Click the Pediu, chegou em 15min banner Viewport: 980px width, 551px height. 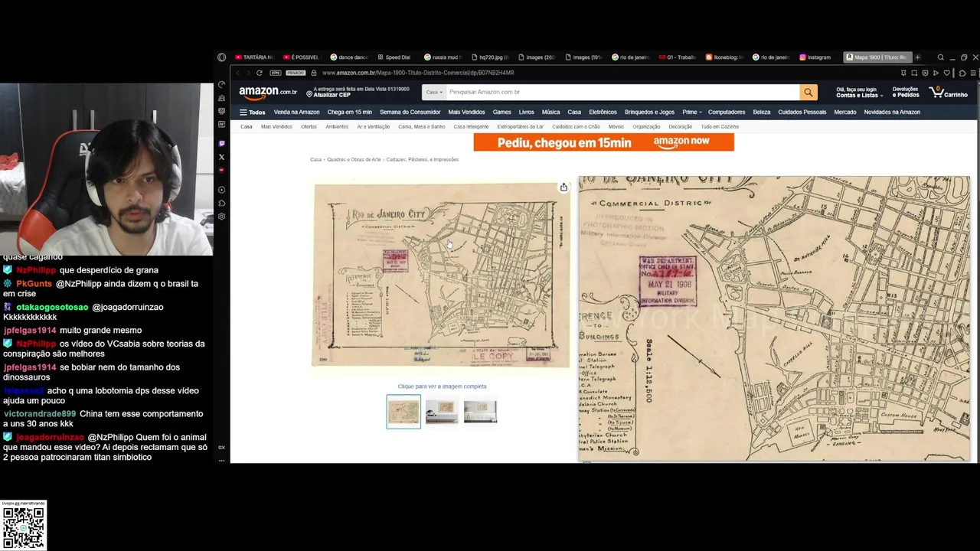[603, 142]
